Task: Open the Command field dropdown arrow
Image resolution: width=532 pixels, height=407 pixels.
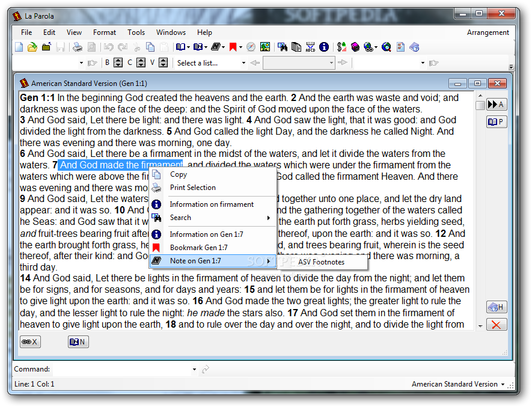Action: click(x=194, y=369)
